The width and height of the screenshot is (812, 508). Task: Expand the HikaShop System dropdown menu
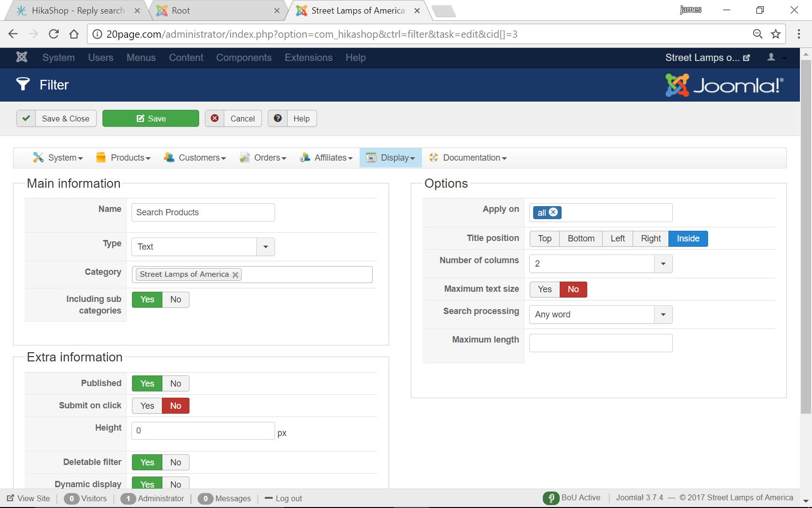(x=58, y=158)
